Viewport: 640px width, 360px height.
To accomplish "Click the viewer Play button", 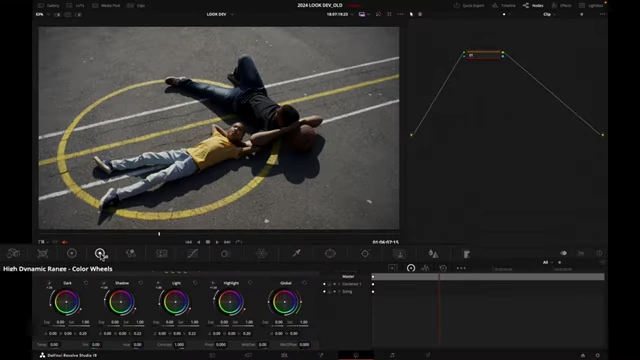I will (x=217, y=242).
